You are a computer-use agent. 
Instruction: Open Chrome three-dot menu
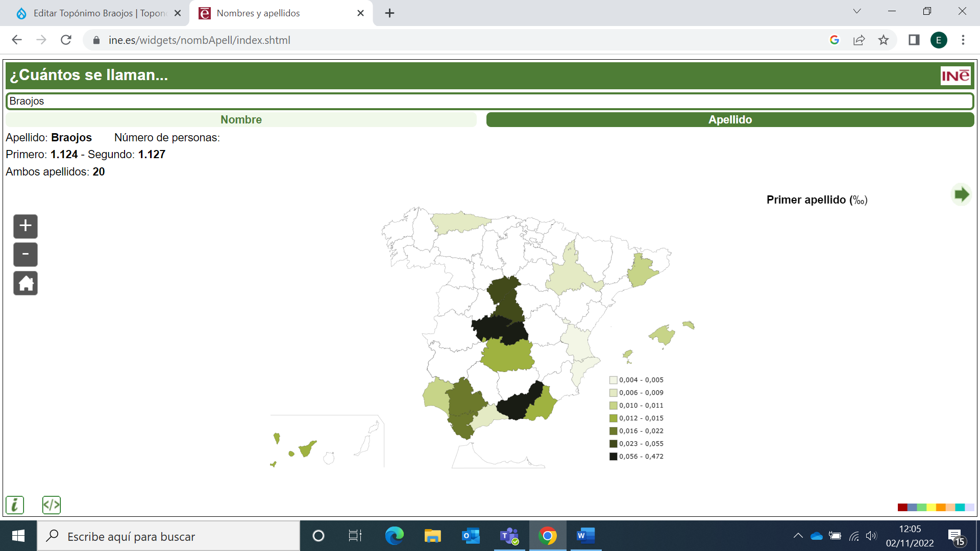point(963,40)
